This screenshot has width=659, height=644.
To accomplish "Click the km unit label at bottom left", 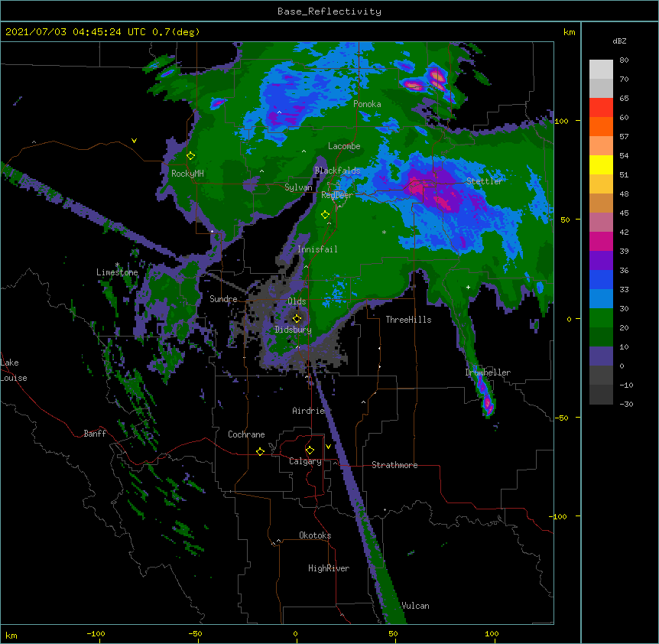I will 11,636.
